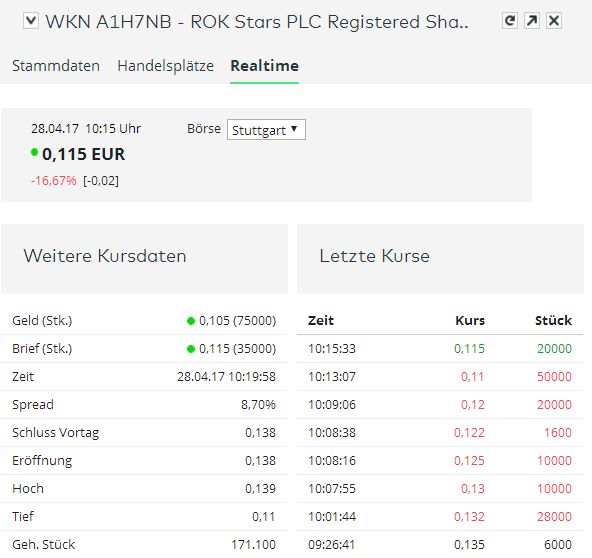Click the Schluss Vortag label
This screenshot has width=592, height=558.
(x=56, y=433)
